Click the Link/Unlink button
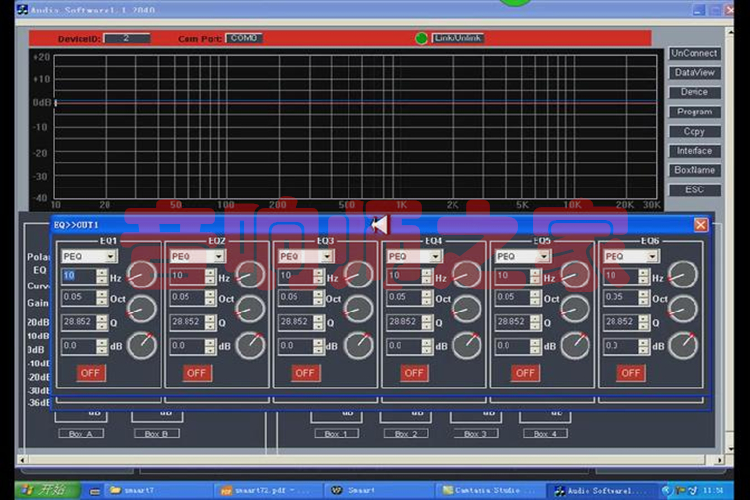Image resolution: width=750 pixels, height=500 pixels. click(458, 38)
